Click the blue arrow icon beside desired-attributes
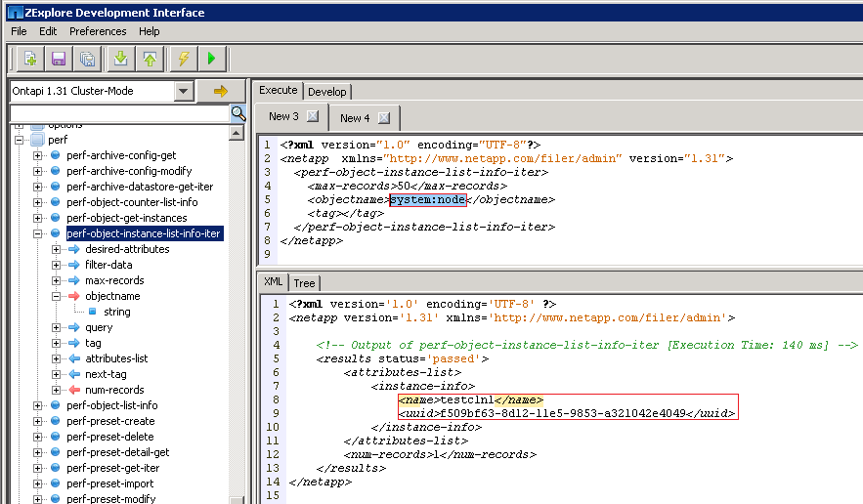863x504 pixels. (73, 249)
